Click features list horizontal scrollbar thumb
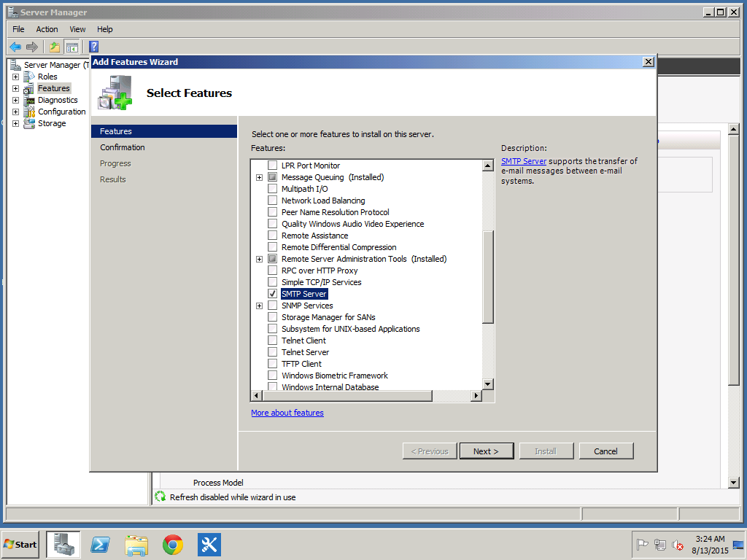The width and height of the screenshot is (747, 560). pos(347,396)
